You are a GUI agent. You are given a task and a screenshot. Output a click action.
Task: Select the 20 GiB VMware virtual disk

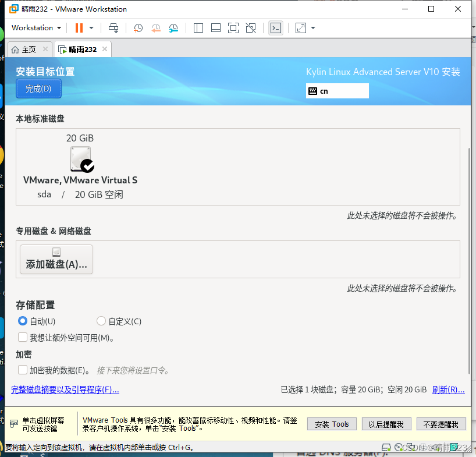click(80, 166)
